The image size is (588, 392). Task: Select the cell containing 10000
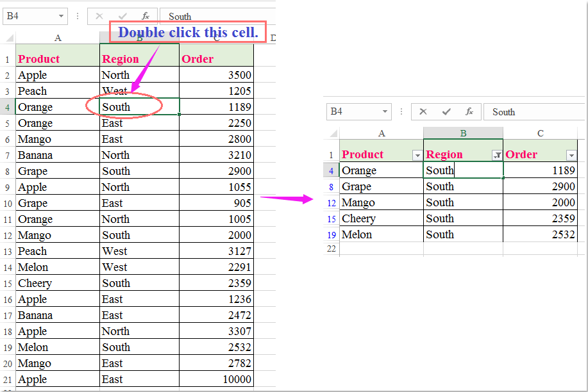tap(216, 379)
